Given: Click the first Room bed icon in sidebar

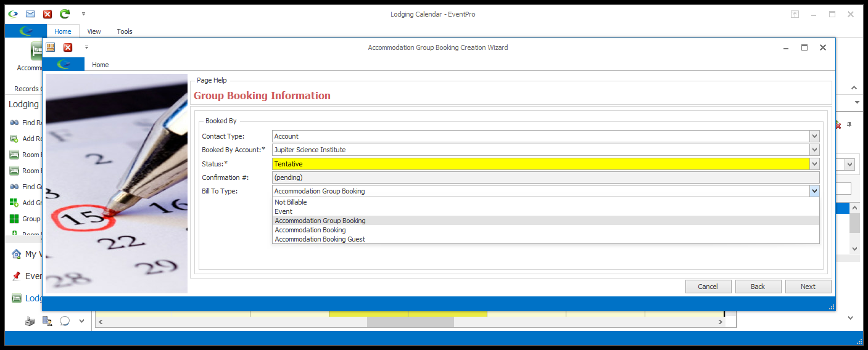Looking at the screenshot, I should click(14, 155).
